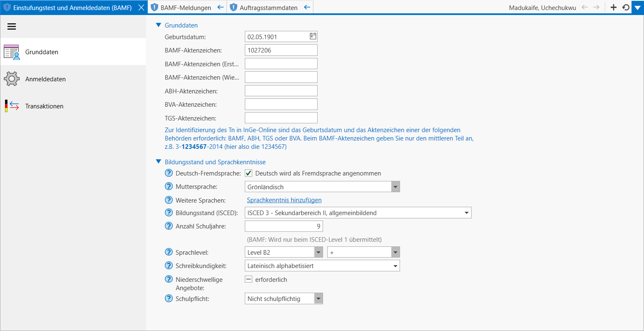Click help icon for Schreibkundigkeit
The image size is (644, 331).
pyautogui.click(x=169, y=265)
